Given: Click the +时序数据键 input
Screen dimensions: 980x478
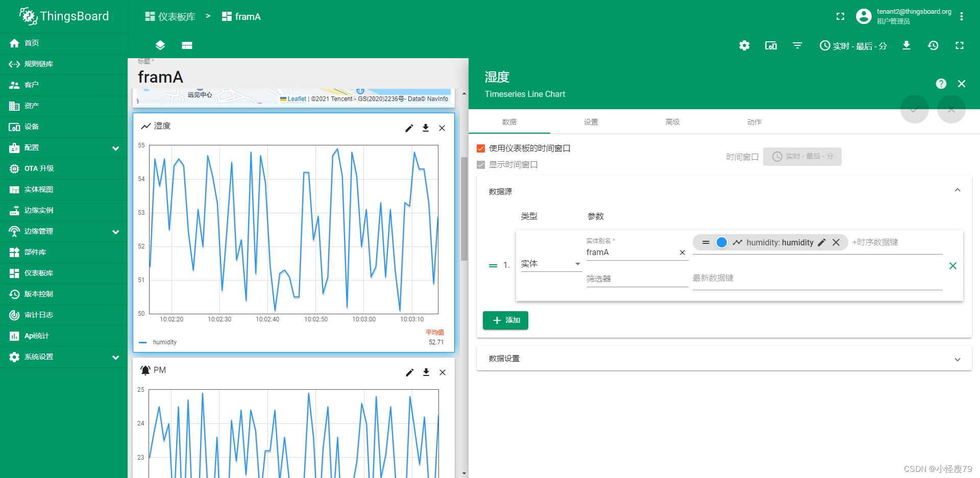Looking at the screenshot, I should coord(897,242).
